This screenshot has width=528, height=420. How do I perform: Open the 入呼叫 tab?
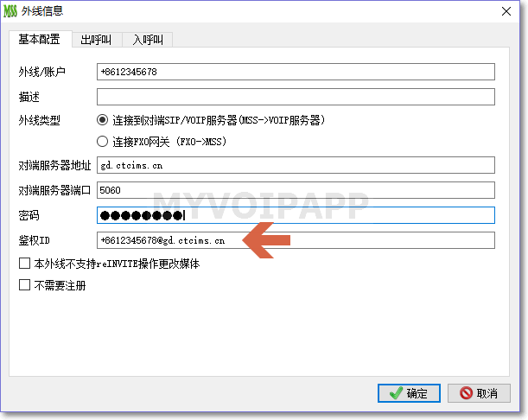click(x=148, y=40)
